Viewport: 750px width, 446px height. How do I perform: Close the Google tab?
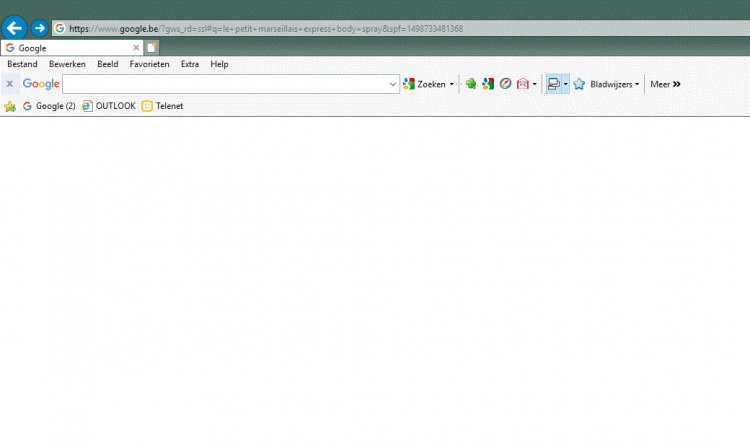(136, 47)
